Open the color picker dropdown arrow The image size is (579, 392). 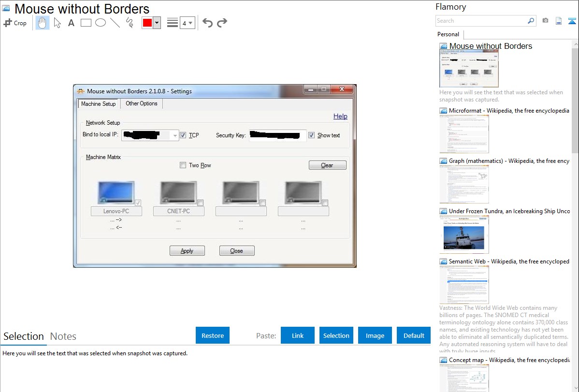[x=157, y=23]
